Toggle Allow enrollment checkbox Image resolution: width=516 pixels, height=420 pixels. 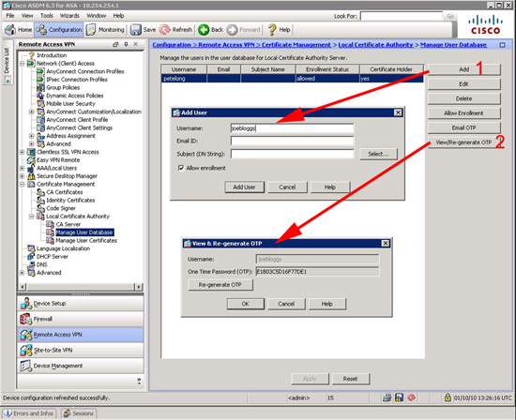tap(181, 168)
